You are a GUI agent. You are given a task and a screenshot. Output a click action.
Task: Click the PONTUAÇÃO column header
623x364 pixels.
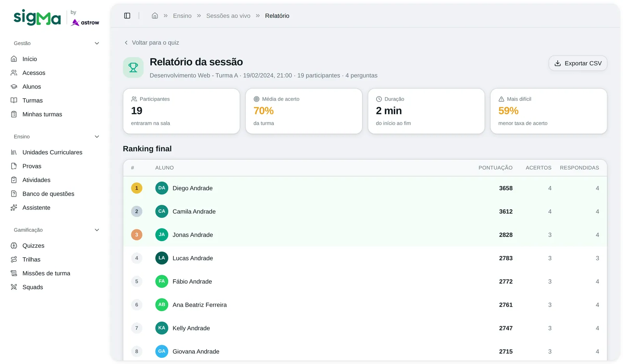(x=495, y=168)
